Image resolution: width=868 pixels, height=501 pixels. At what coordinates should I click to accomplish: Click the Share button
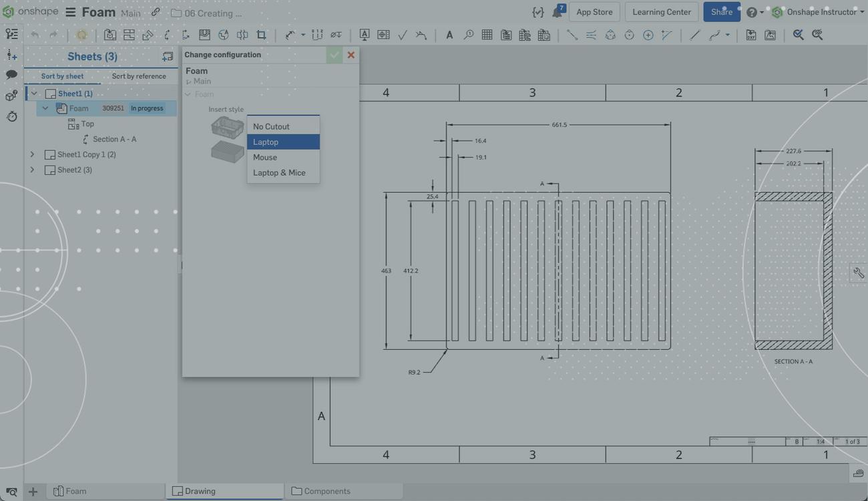(721, 11)
